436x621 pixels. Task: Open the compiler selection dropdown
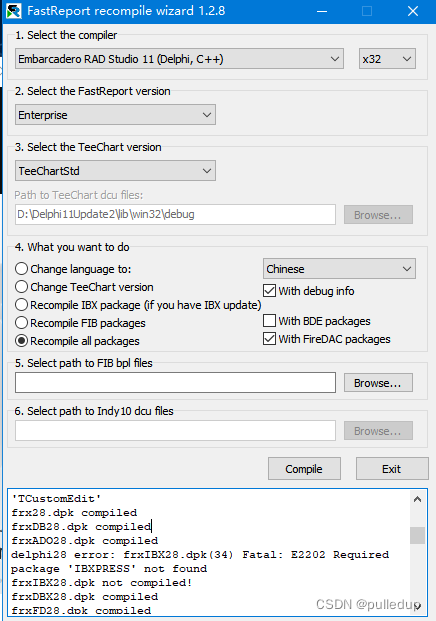[x=179, y=59]
